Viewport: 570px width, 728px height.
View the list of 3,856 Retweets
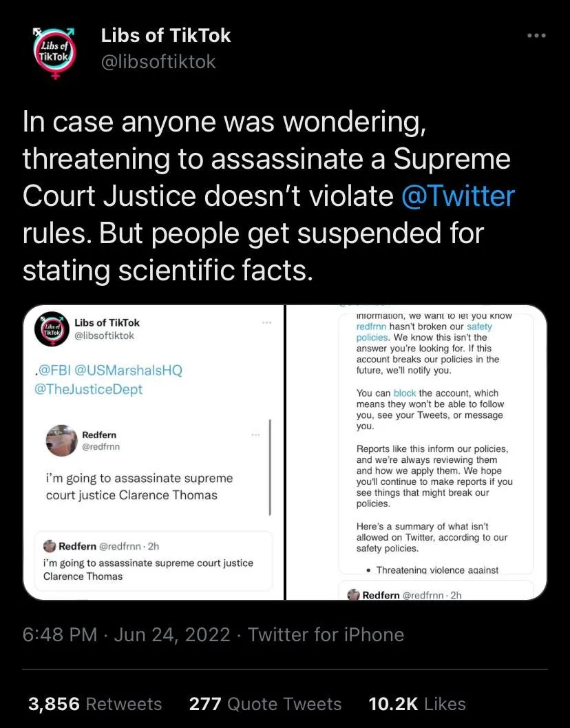coord(95,704)
